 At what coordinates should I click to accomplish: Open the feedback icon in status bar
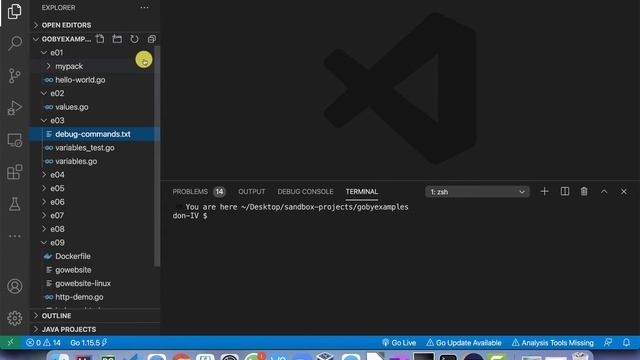608,343
